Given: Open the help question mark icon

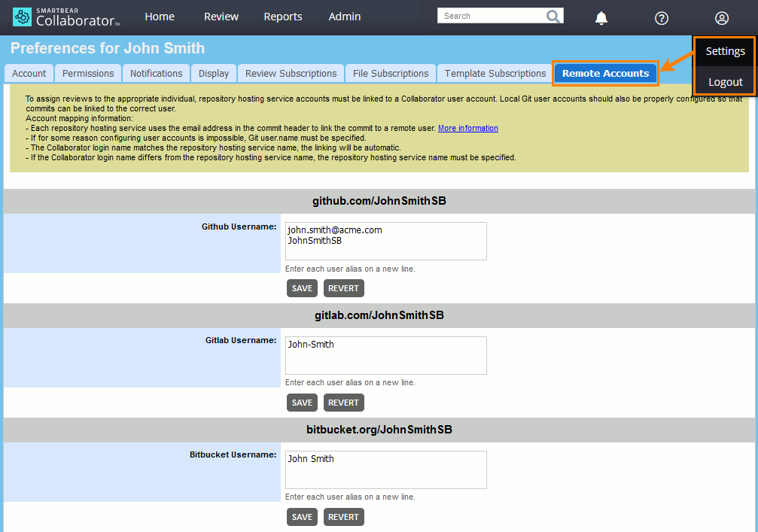Looking at the screenshot, I should pos(662,18).
